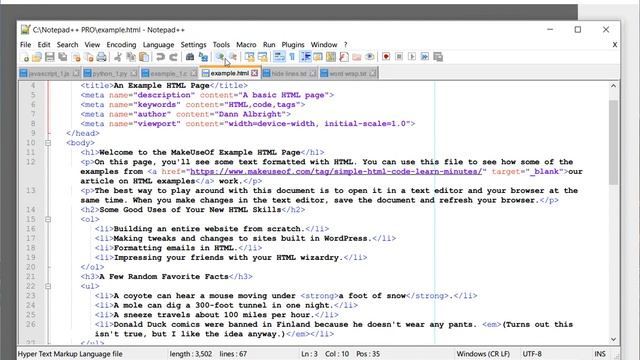This screenshot has width=640, height=360.
Task: Open the Language menu
Action: 158,45
